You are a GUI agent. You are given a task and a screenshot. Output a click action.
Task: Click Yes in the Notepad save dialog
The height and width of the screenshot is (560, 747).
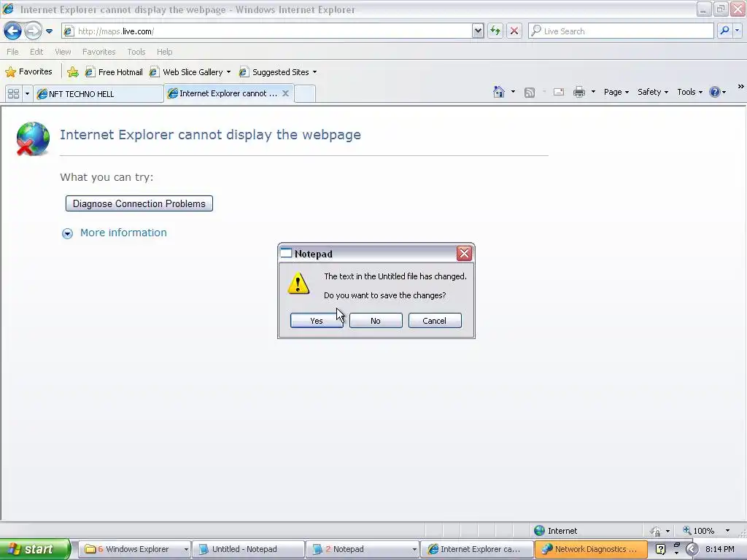coord(317,321)
